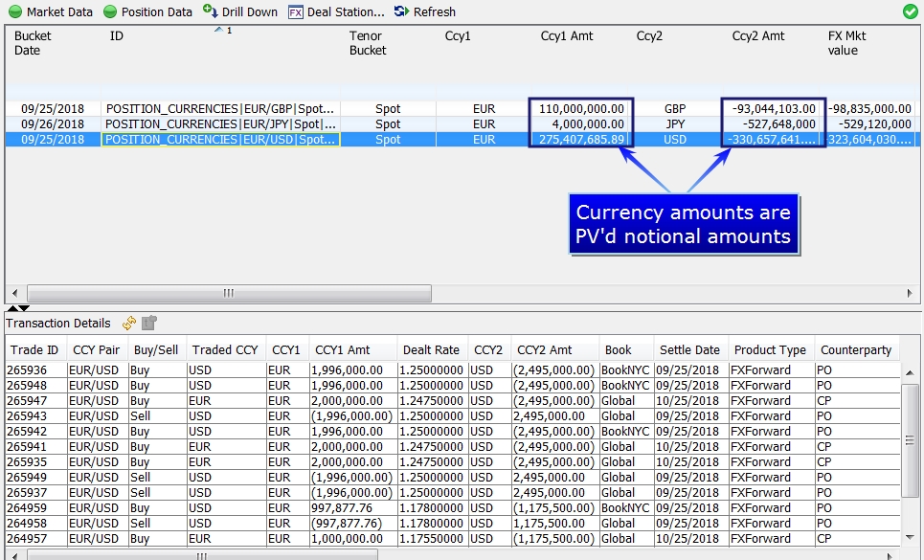Click the transactions vertical scrollbar thumb
Image resolution: width=924 pixels, height=560 pixels.
coord(910,440)
